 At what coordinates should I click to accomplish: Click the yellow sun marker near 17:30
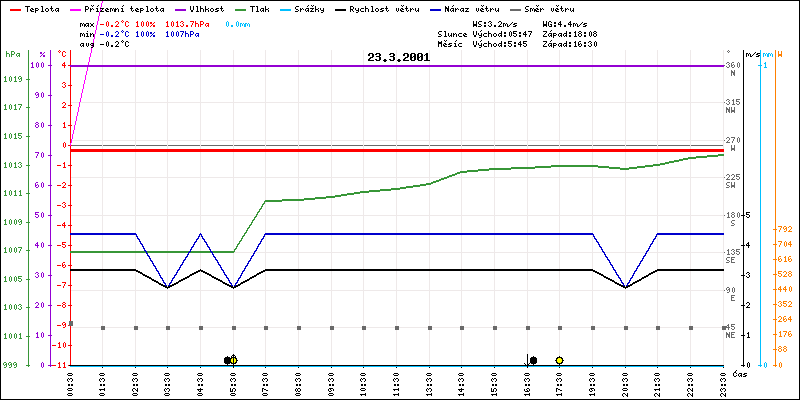[x=560, y=360]
